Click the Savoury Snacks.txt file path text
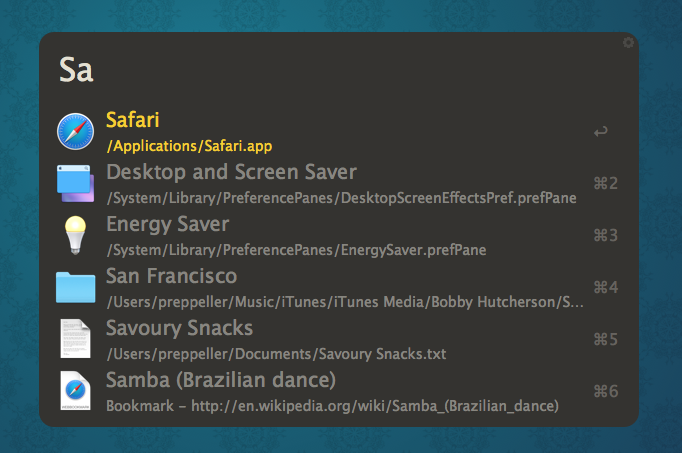Image resolution: width=682 pixels, height=453 pixels. [276, 354]
